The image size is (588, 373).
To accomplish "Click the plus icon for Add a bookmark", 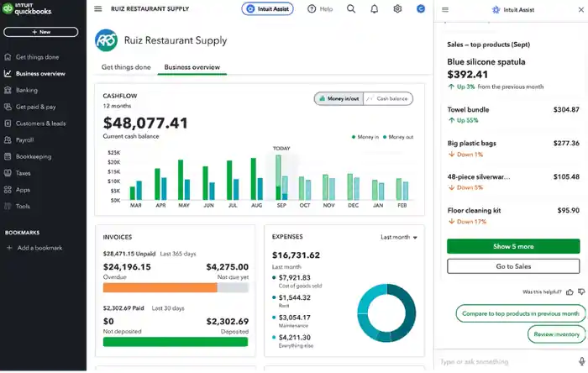I will 9,248.
